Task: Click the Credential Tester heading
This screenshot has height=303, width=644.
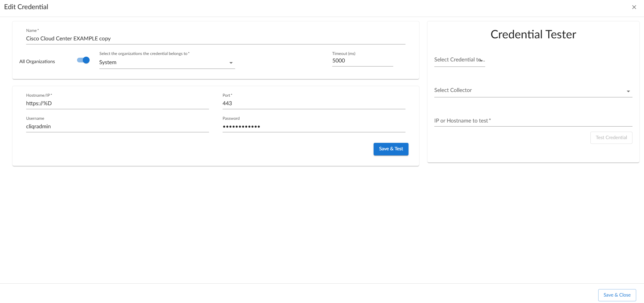Action: click(533, 34)
